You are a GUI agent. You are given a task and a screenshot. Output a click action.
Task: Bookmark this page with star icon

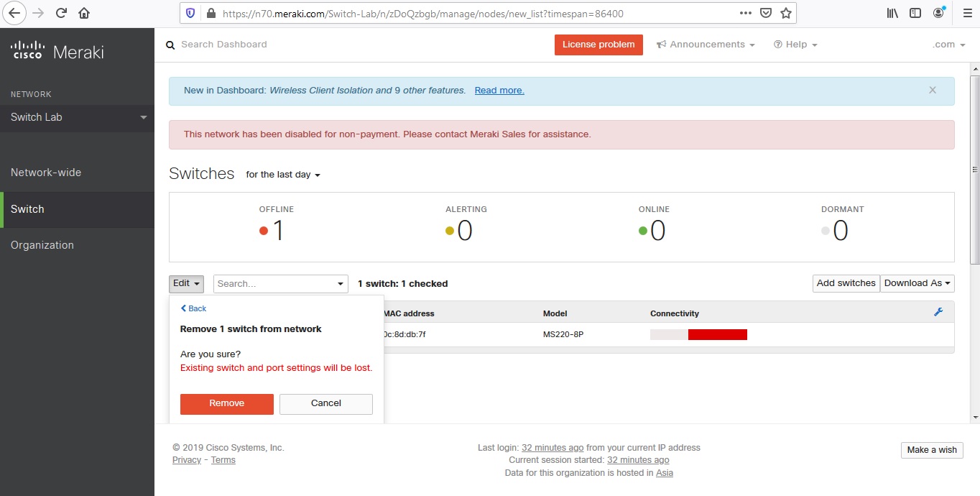[786, 13]
